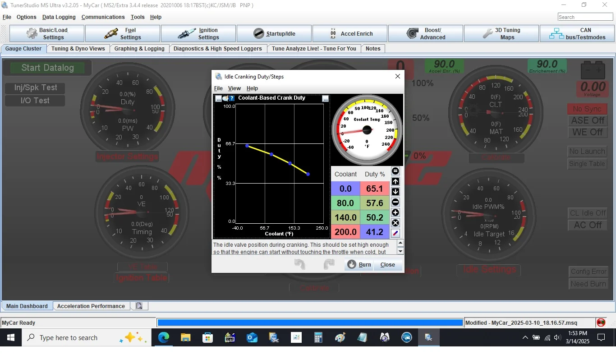Open the blue question mark help icon on graph
The width and height of the screenshot is (616, 364).
click(232, 98)
